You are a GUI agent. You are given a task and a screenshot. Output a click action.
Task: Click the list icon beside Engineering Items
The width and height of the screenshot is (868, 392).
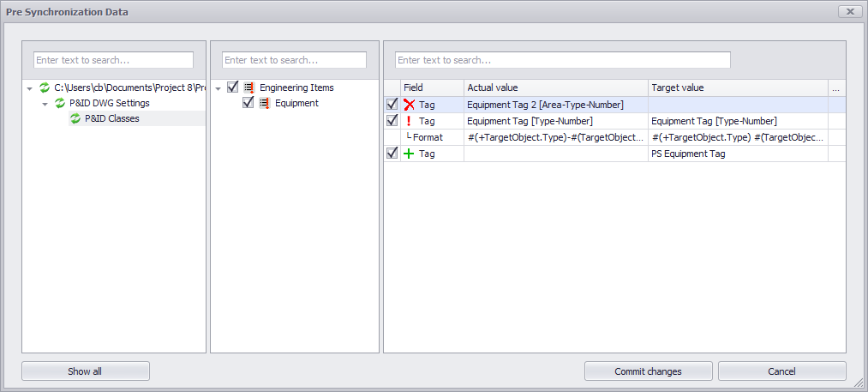(249, 87)
